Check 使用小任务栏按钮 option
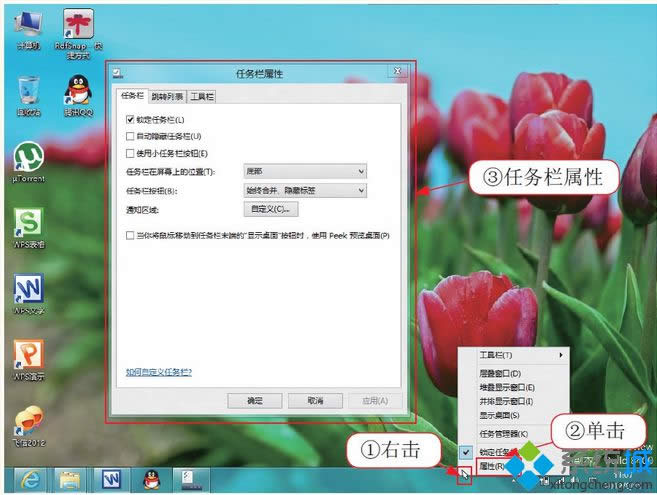The height and width of the screenshot is (495, 657). (x=130, y=153)
